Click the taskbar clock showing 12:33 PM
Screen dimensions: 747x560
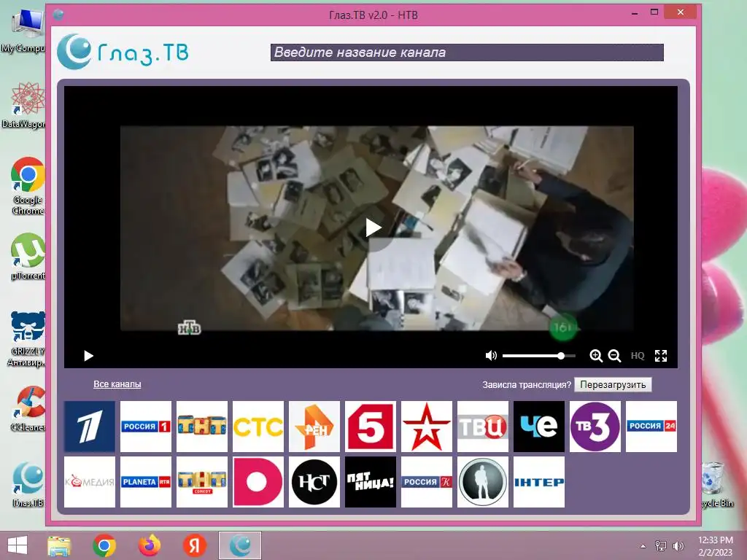pyautogui.click(x=715, y=545)
